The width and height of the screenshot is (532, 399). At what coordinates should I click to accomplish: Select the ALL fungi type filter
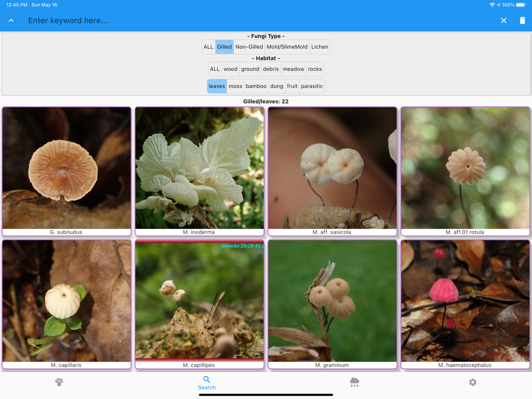[209, 47]
